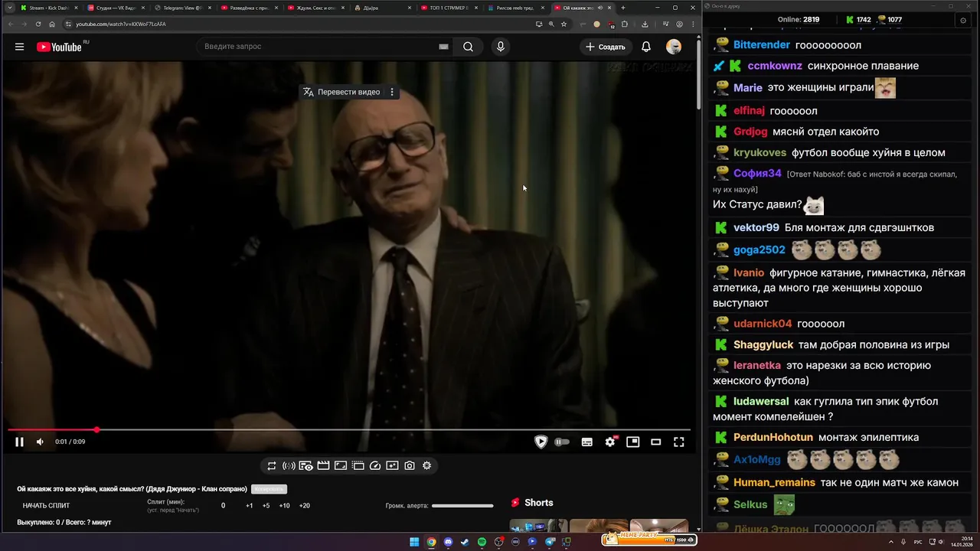Open a new browser tab

pos(623,8)
